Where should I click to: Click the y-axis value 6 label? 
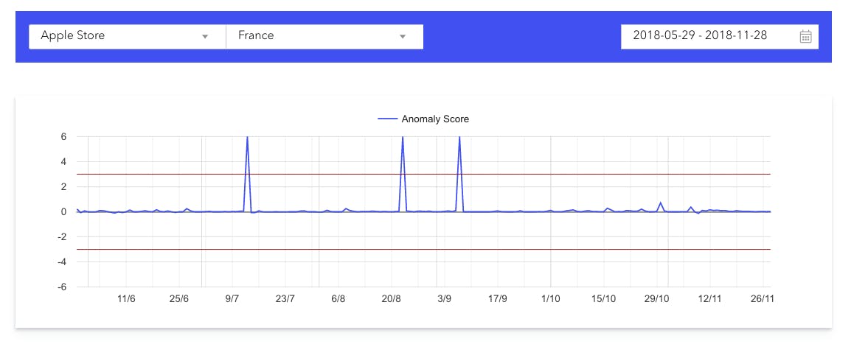[x=64, y=137]
